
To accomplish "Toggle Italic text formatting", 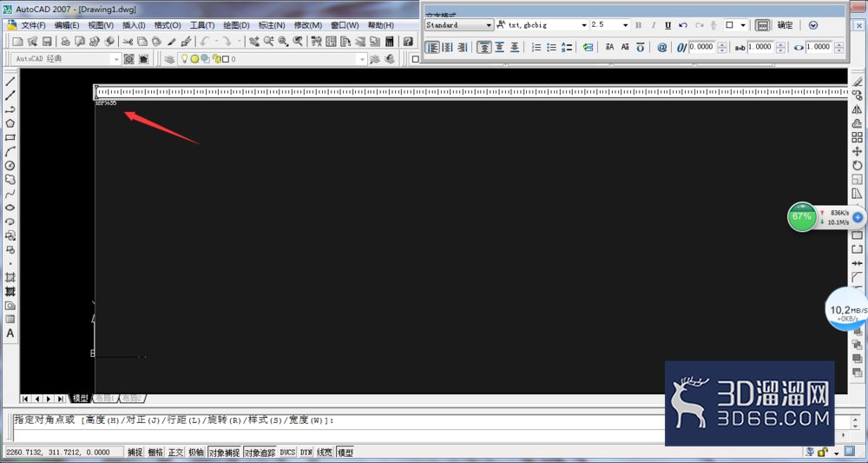I will (654, 25).
